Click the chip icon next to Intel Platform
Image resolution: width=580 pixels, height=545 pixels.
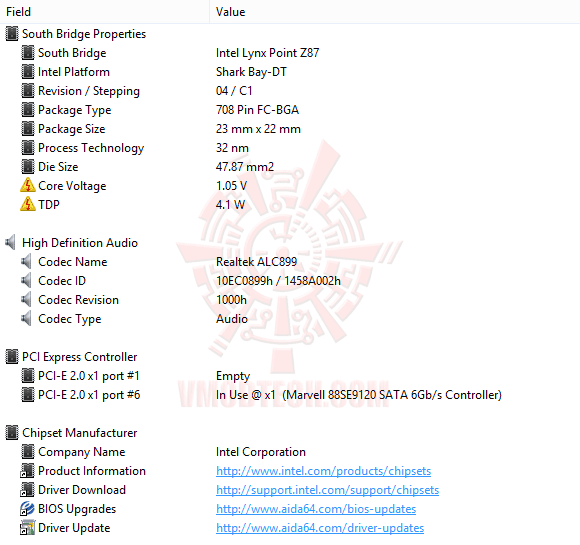coord(28,72)
